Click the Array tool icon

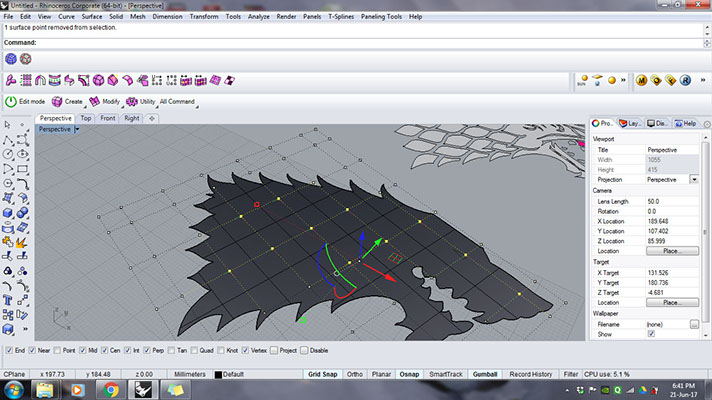8,315
